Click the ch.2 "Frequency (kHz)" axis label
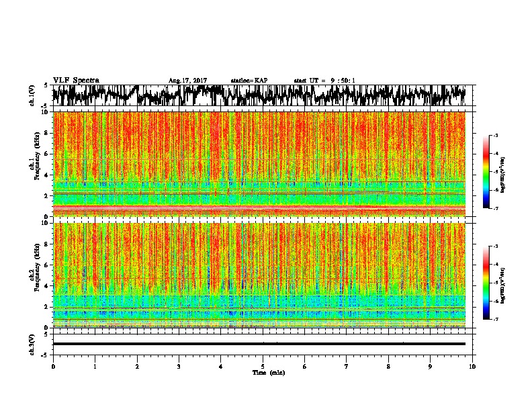532x411 pixels. 38,267
